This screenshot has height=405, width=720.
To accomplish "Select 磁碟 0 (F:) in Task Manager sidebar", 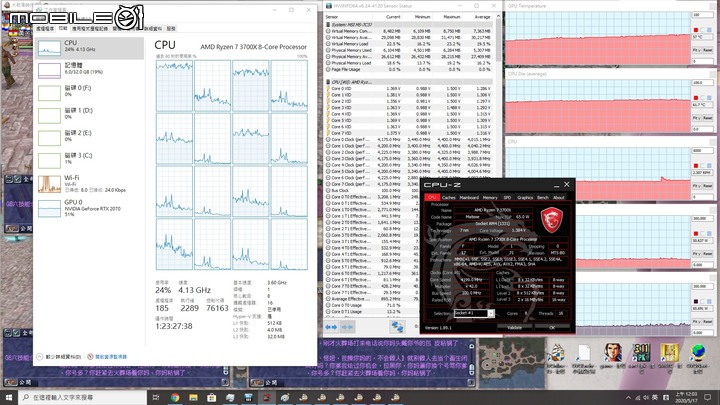I will click(x=90, y=92).
